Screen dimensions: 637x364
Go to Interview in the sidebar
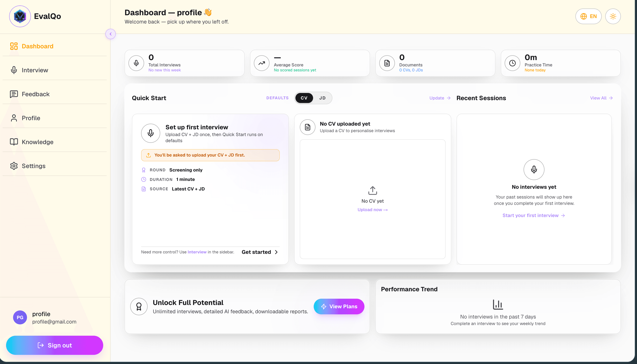click(x=54, y=70)
